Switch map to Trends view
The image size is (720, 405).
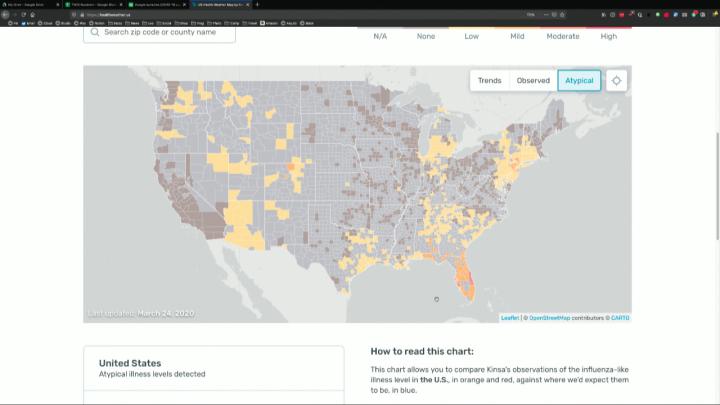[x=489, y=81]
